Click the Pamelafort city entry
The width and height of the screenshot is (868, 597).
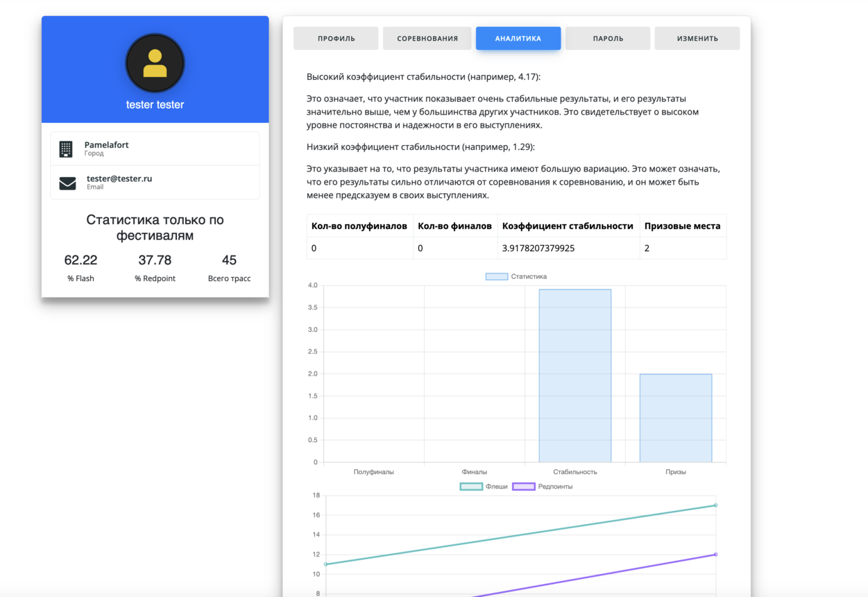[106, 145]
